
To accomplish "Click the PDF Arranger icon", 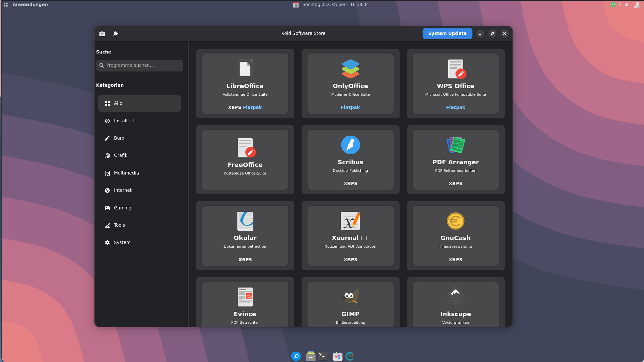I will (455, 145).
